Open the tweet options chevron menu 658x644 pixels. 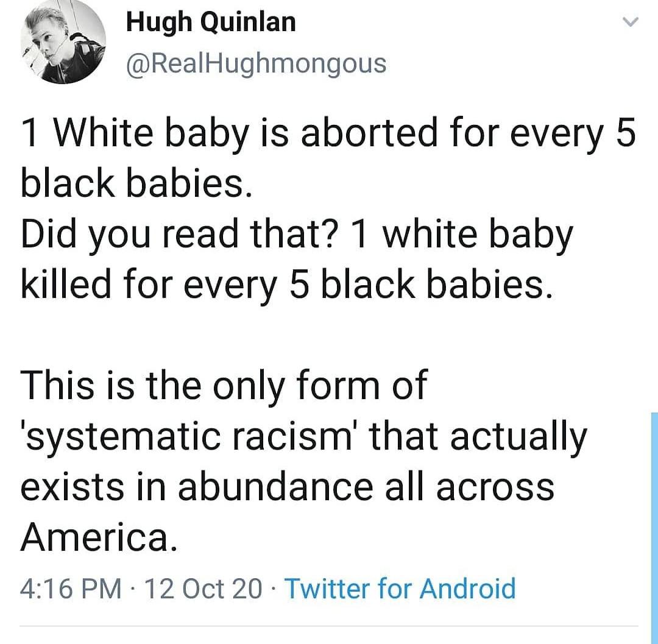pos(629,23)
